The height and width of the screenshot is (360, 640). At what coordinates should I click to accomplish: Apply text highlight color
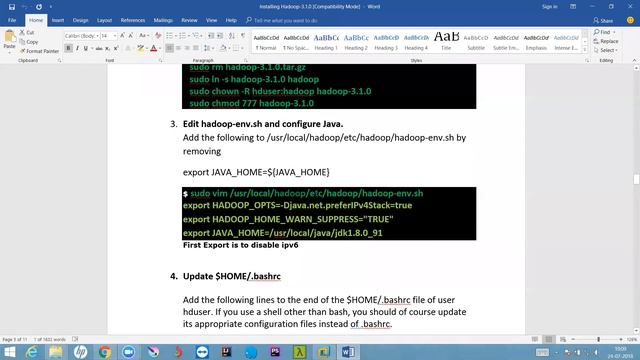[x=140, y=49]
